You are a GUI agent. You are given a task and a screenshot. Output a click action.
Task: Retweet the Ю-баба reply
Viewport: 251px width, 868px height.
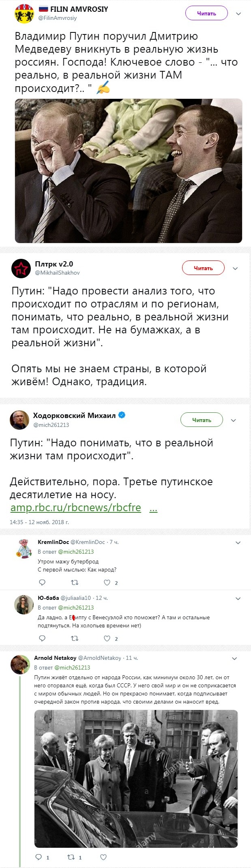pyautogui.click(x=75, y=638)
